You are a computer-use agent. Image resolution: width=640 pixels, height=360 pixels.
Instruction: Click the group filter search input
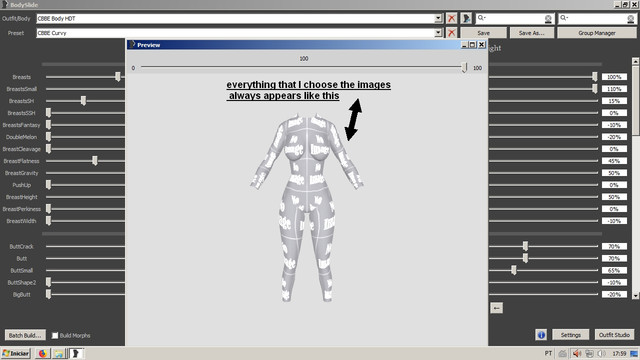tap(598, 19)
